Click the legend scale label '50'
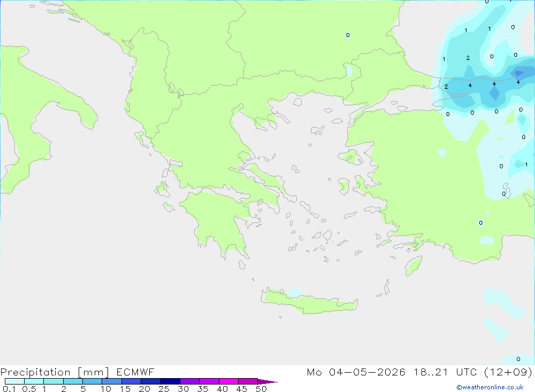 262,389
